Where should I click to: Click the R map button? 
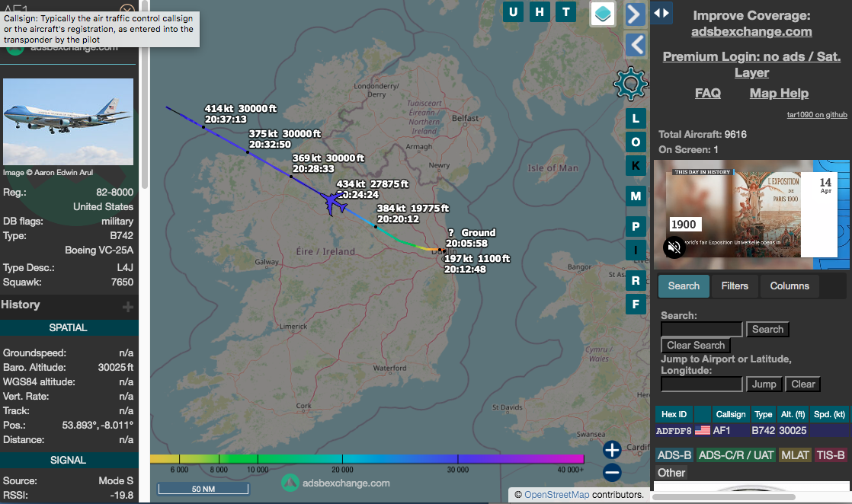coord(636,281)
